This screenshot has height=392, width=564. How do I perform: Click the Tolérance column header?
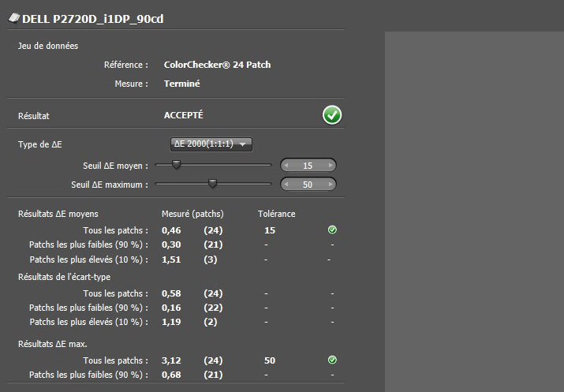pos(277,214)
